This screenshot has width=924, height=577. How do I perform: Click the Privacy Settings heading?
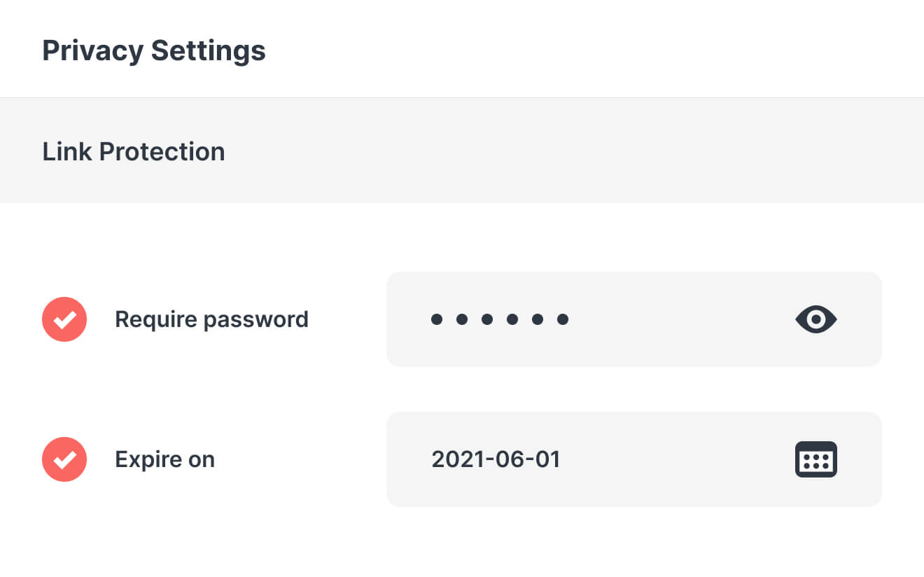pos(154,50)
